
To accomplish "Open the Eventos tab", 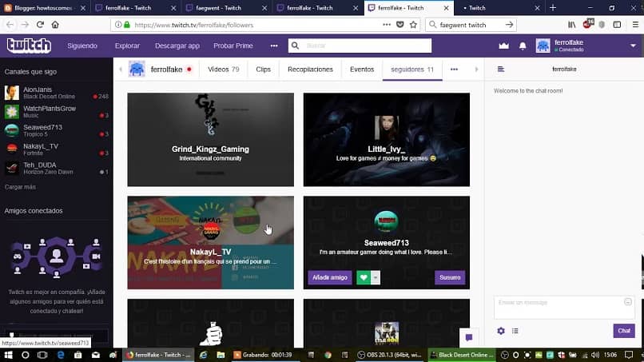I will click(362, 70).
